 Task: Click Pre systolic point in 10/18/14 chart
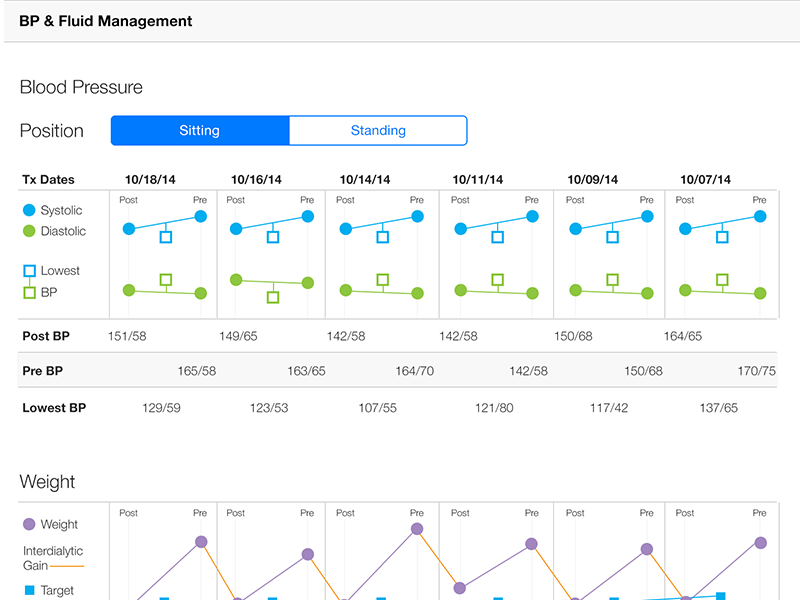(201, 216)
